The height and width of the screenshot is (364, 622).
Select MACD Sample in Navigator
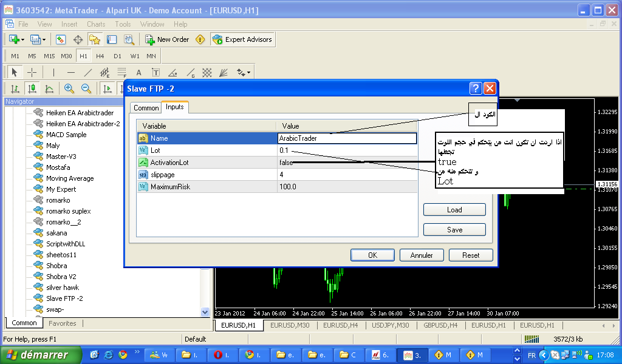click(x=66, y=135)
